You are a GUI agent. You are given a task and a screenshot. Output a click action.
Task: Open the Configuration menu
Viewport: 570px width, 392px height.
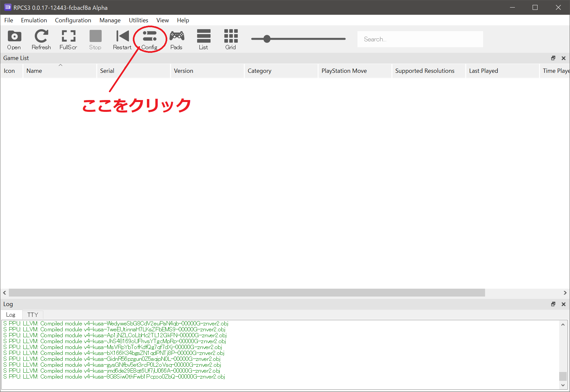point(73,20)
